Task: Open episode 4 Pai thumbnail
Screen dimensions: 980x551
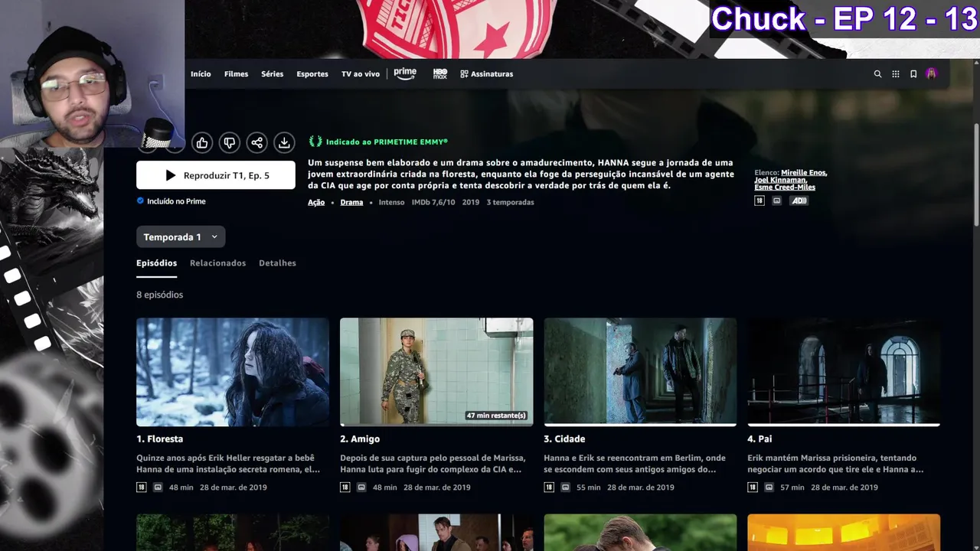Action: (x=844, y=372)
